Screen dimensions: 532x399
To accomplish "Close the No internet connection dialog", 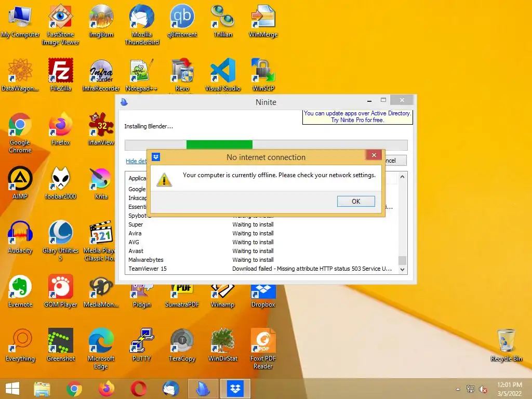I will pos(374,155).
